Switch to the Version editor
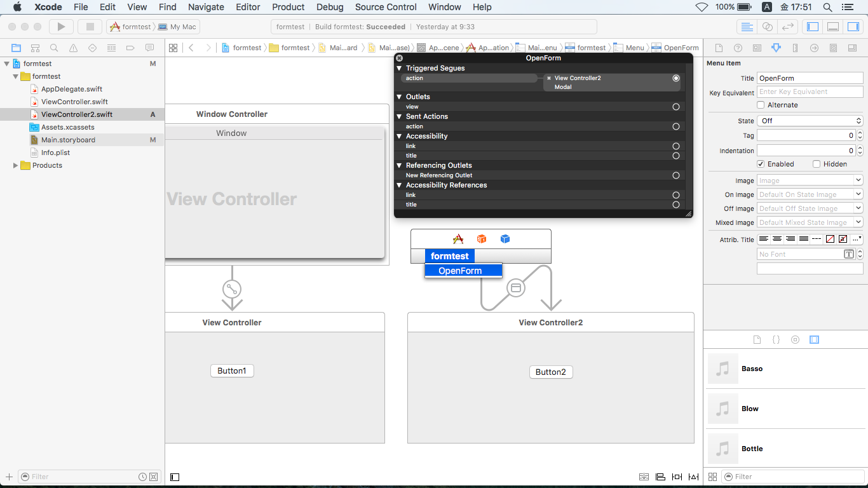 (x=787, y=27)
